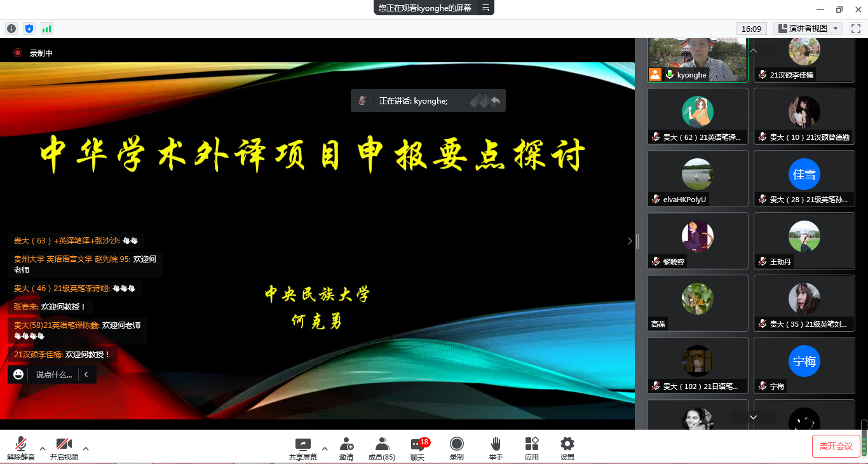This screenshot has width=868, height=464.
Task: Click muted mic icon on 21汉硕李佳楠 tile
Action: (763, 74)
